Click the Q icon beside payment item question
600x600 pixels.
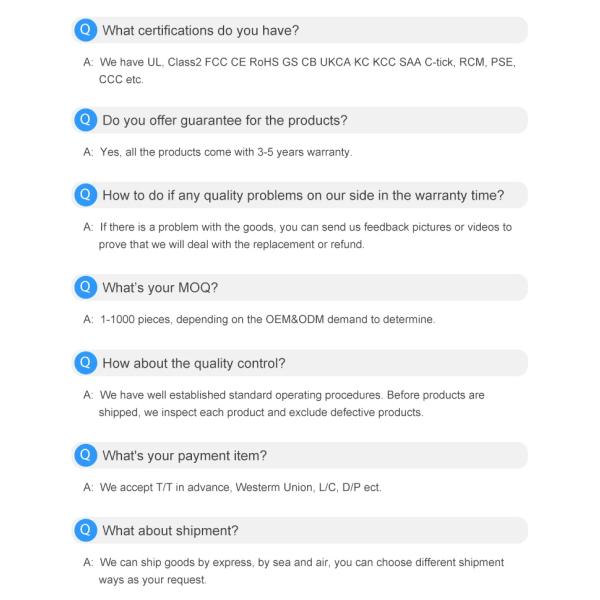click(86, 456)
